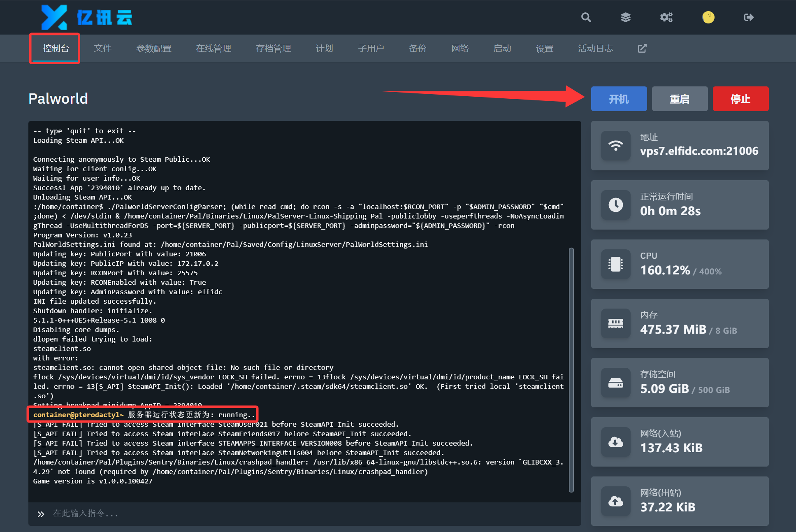Open the external link icon tab
The image size is (796, 532).
[x=642, y=49]
